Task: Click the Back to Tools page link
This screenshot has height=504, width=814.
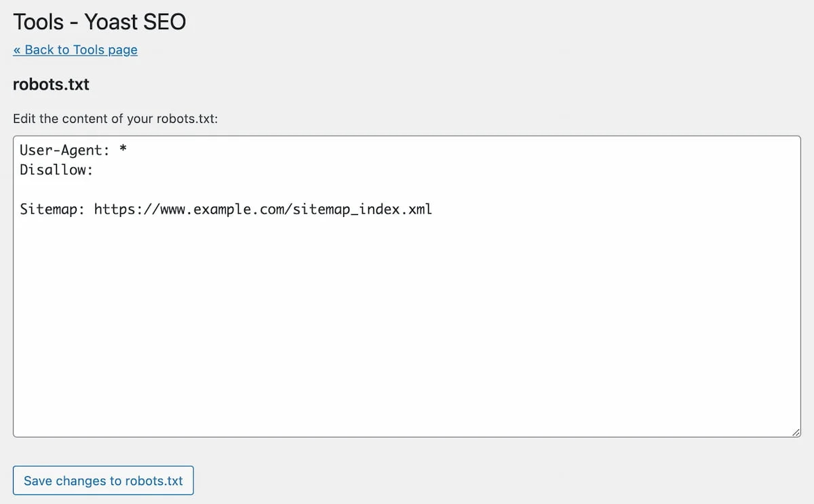Action: (x=75, y=50)
